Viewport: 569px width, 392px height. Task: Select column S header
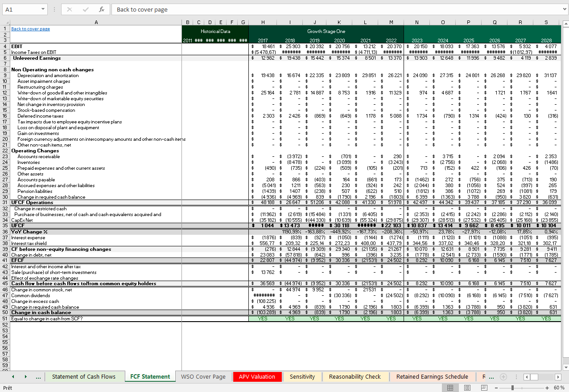click(x=547, y=22)
